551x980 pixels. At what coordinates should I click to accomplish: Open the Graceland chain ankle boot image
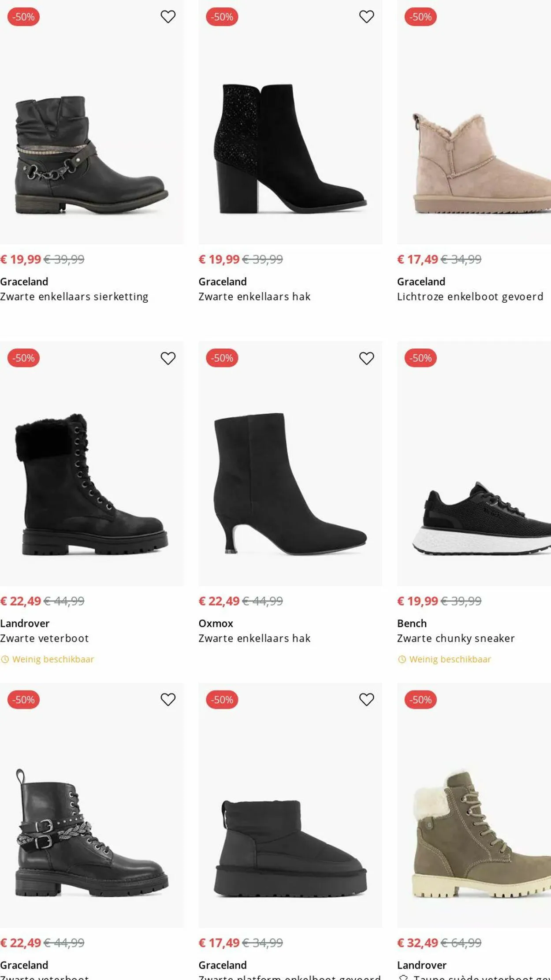(92, 154)
